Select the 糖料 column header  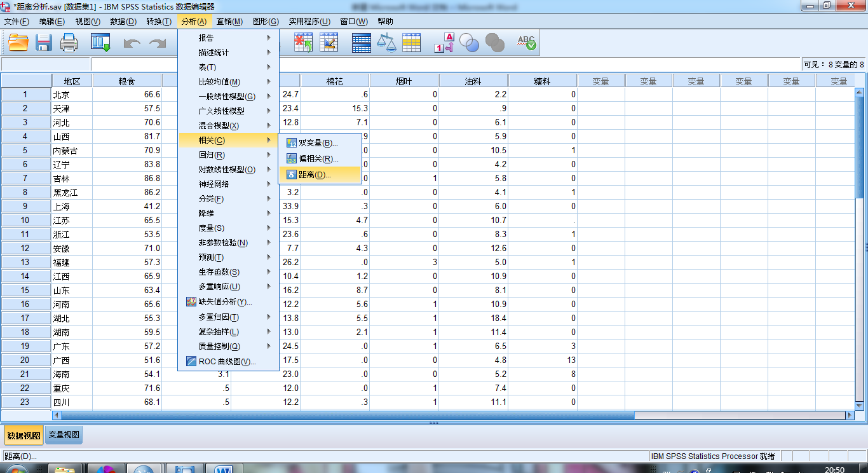coord(543,81)
